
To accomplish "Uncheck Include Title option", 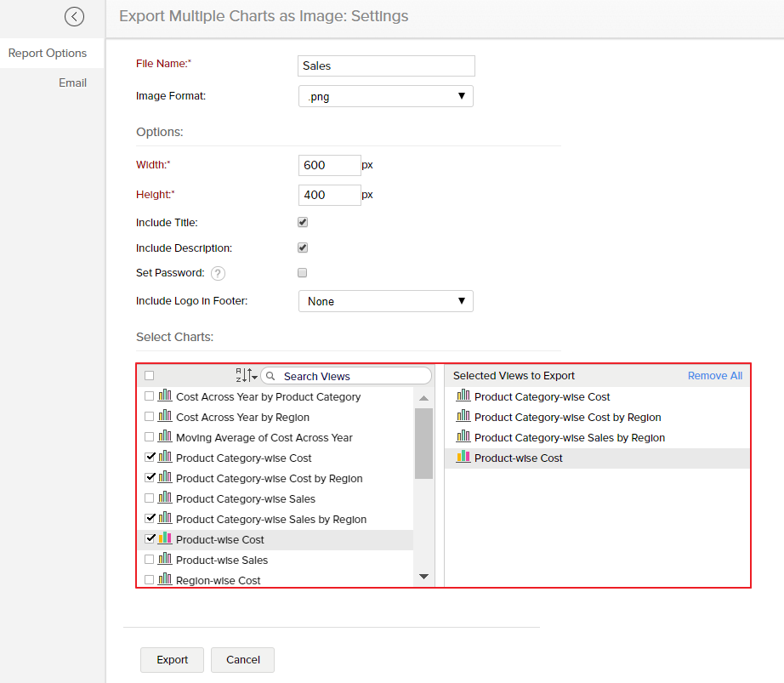I will pyautogui.click(x=302, y=221).
